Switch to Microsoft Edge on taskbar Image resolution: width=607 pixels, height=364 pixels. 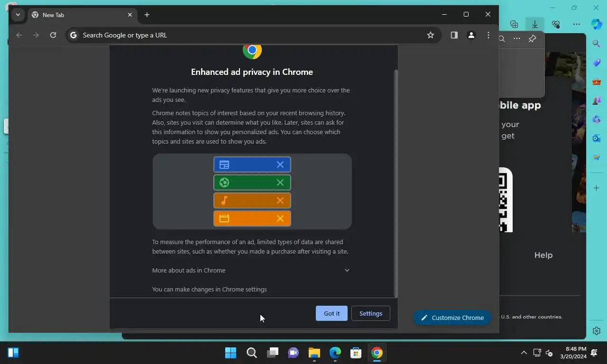tap(335, 353)
